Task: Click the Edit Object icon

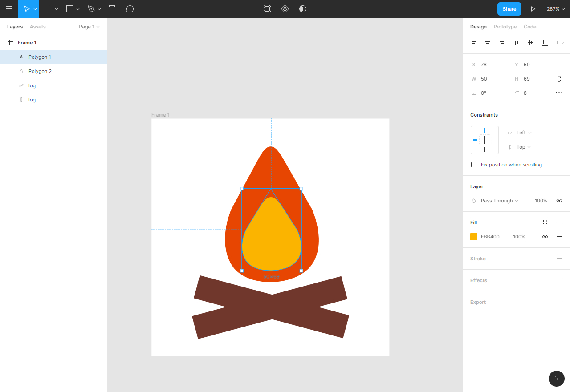Action: 267,9
